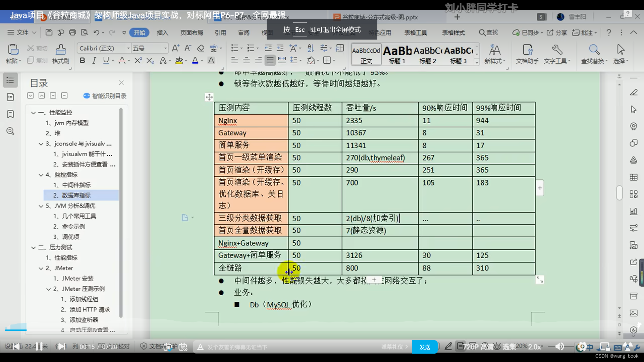The width and height of the screenshot is (644, 362).
Task: Open the Calibri font name dropdown
Action: click(128, 48)
